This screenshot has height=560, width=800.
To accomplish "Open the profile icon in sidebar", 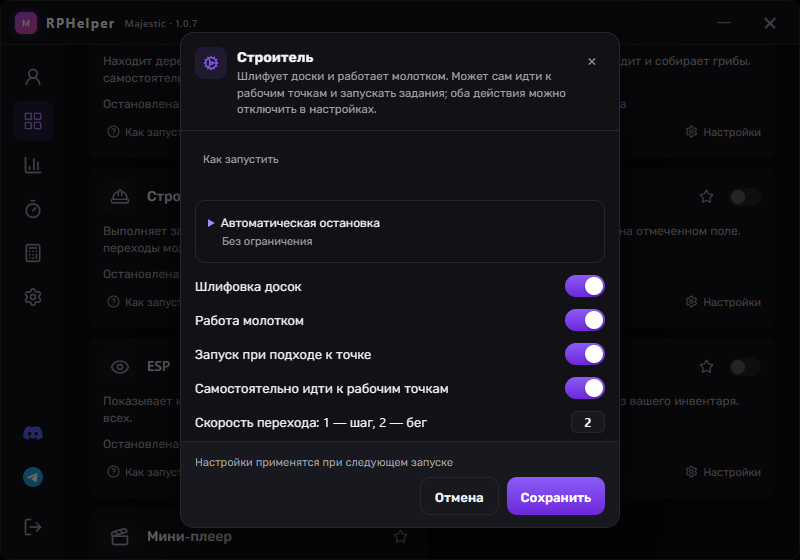I will [33, 77].
